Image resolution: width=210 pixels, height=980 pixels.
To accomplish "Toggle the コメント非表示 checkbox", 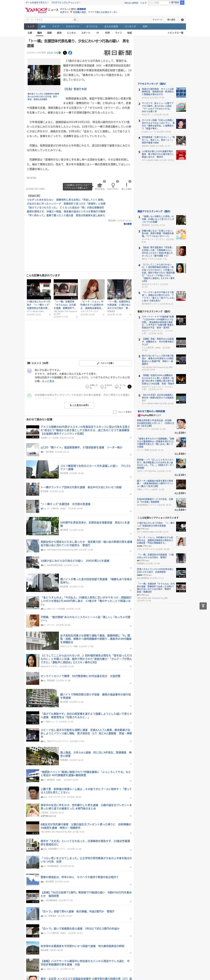I will 115,412.
